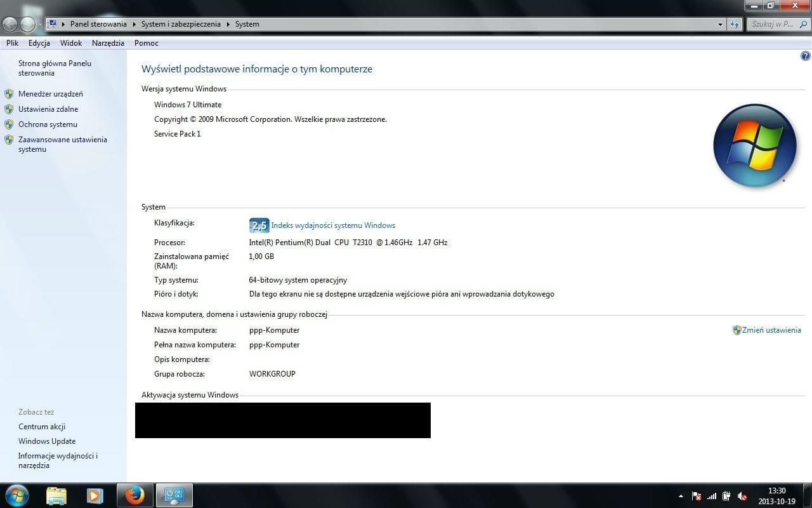Open Informacje wydajności i narzędzia link
This screenshot has width=812, height=508.
58,460
